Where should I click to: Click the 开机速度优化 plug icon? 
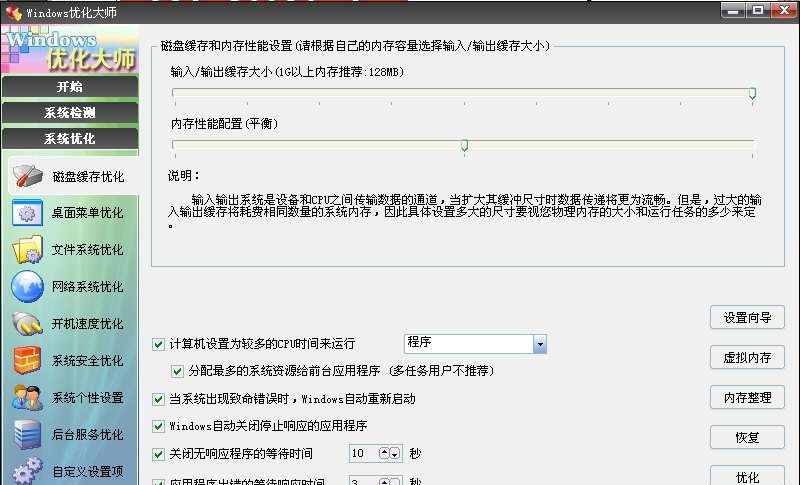(27, 323)
